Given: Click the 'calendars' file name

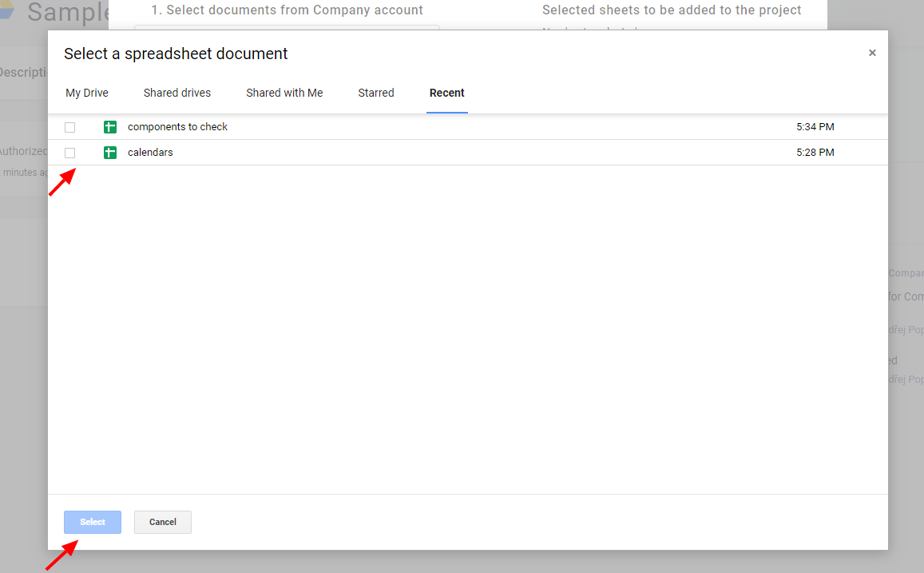Looking at the screenshot, I should coord(150,152).
